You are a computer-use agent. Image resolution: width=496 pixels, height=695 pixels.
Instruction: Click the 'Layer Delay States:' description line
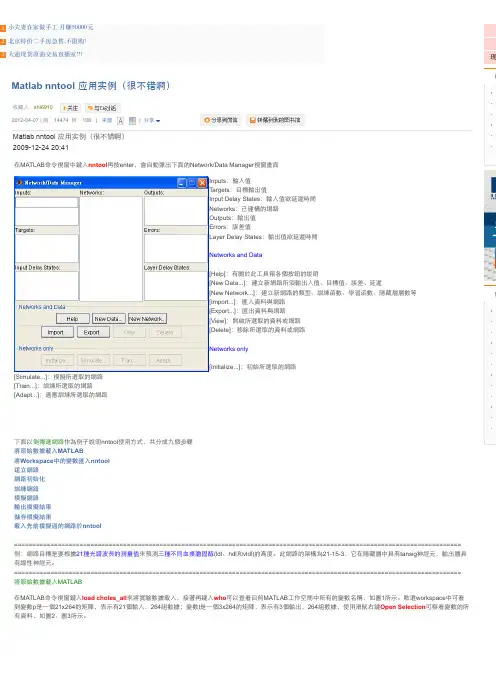point(263,237)
